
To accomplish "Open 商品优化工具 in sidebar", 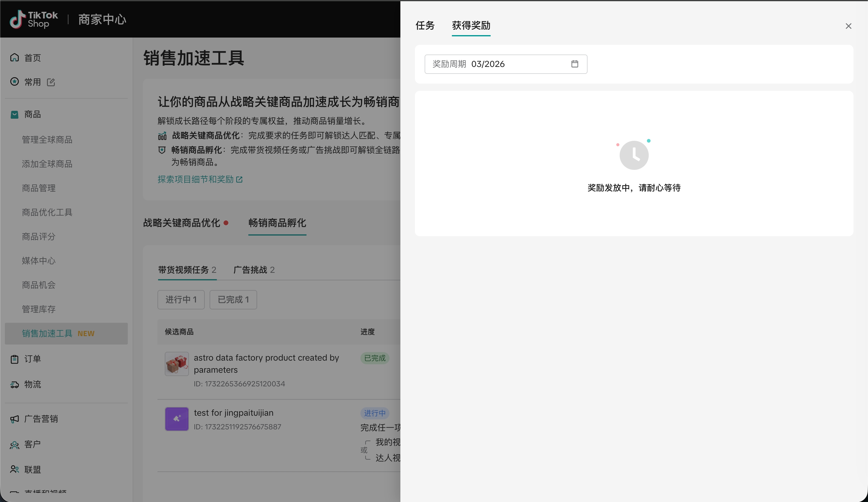I will (x=47, y=213).
